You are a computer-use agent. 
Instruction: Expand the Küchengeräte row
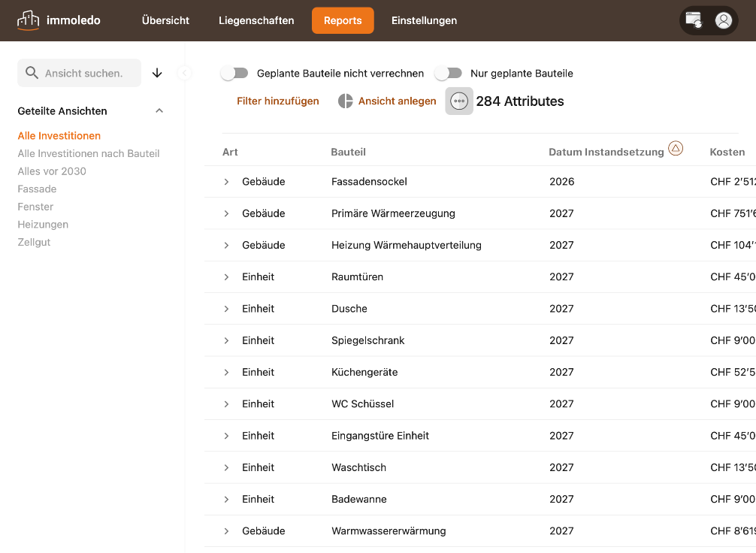(x=226, y=373)
